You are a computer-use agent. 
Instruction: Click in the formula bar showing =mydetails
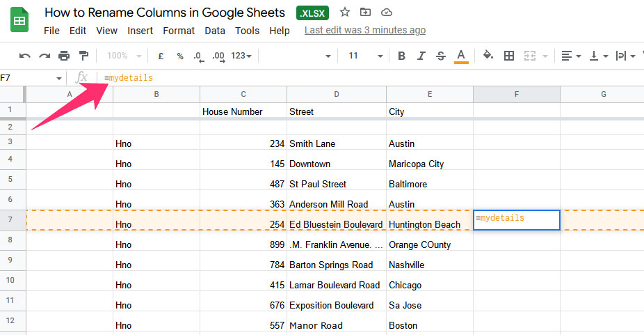(x=370, y=78)
